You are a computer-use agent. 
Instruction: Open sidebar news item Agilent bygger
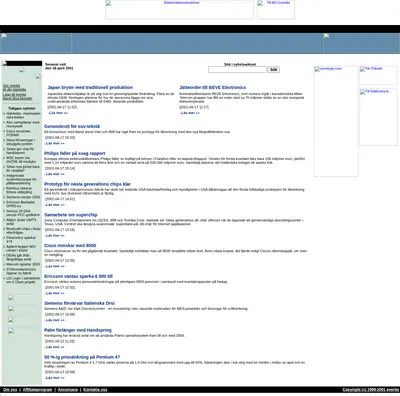click(21, 248)
